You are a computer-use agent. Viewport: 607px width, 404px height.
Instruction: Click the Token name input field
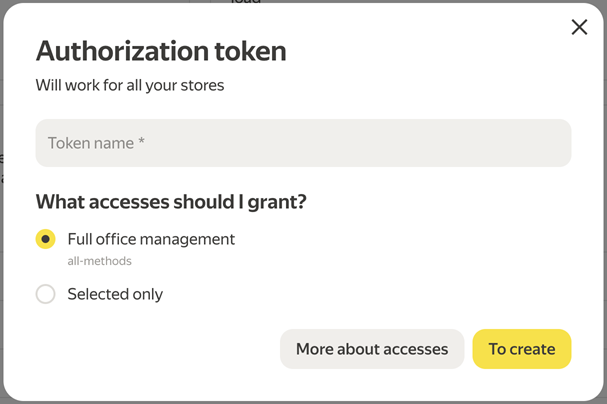pos(303,143)
